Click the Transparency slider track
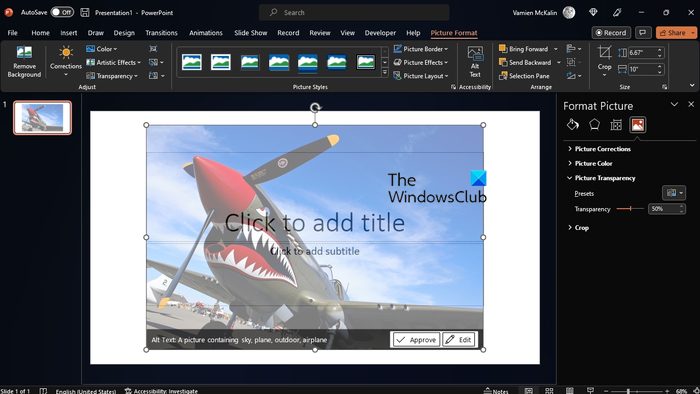This screenshot has width=700, height=394. [630, 209]
